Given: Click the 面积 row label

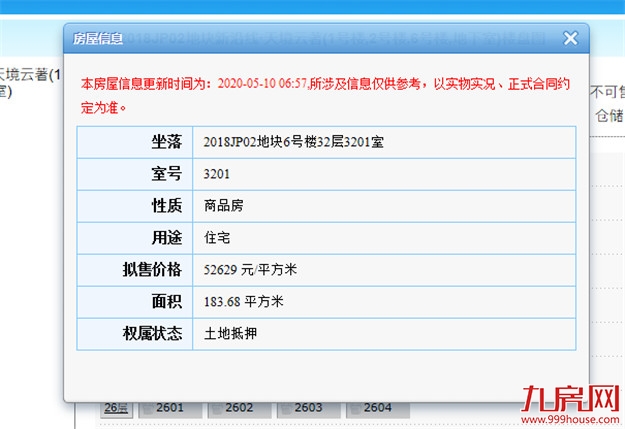Looking at the screenshot, I should tap(167, 302).
